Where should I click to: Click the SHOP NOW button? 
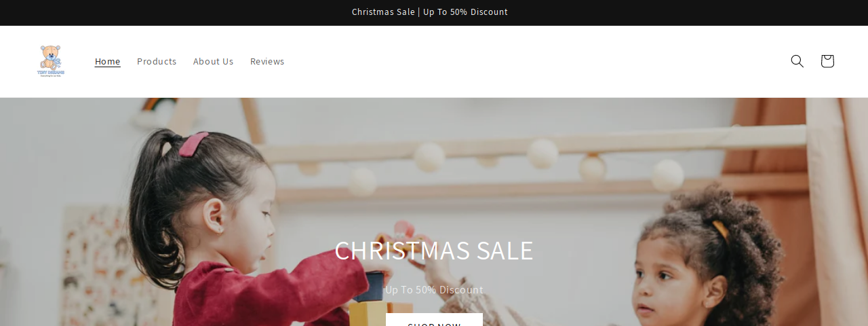click(x=434, y=320)
